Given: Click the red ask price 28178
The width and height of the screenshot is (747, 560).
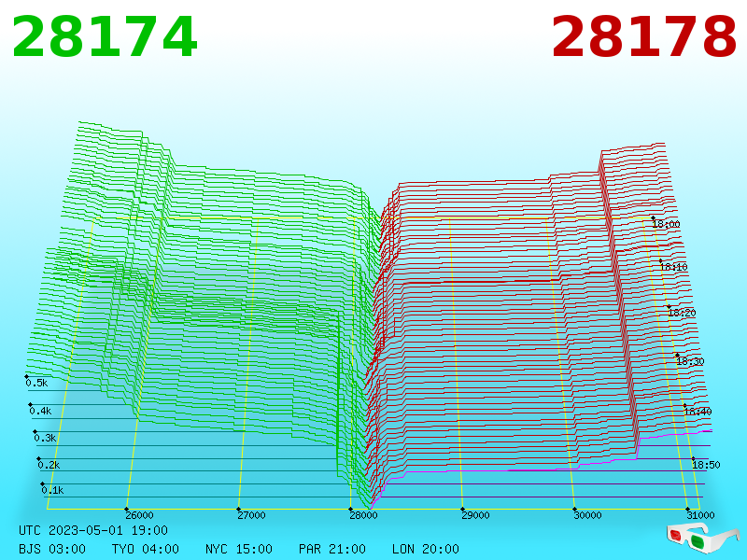Looking at the screenshot, I should click(644, 36).
